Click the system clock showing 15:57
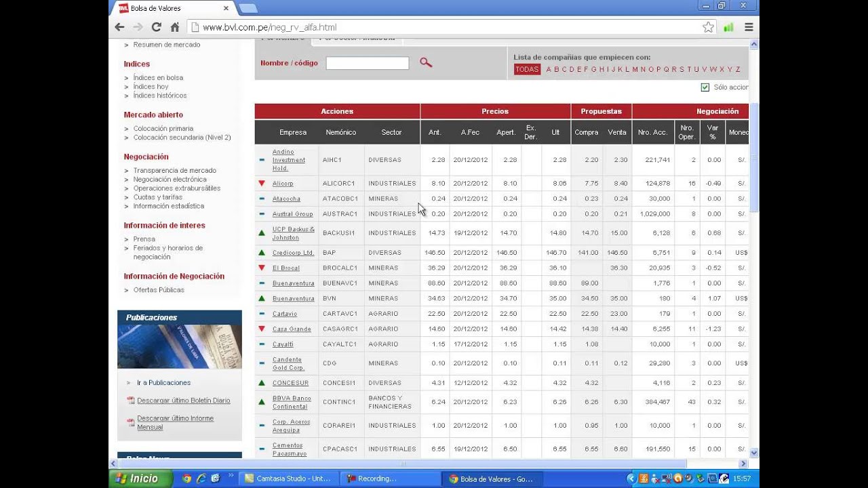 pyautogui.click(x=743, y=479)
